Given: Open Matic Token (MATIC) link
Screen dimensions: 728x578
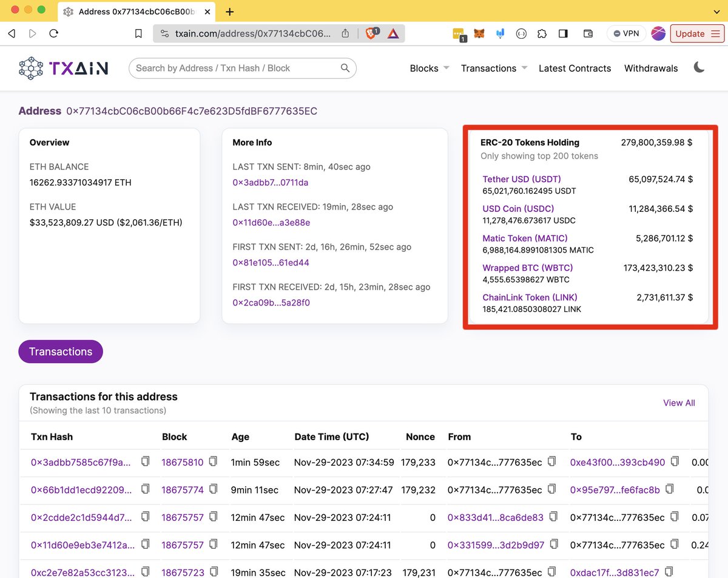Looking at the screenshot, I should 525,238.
